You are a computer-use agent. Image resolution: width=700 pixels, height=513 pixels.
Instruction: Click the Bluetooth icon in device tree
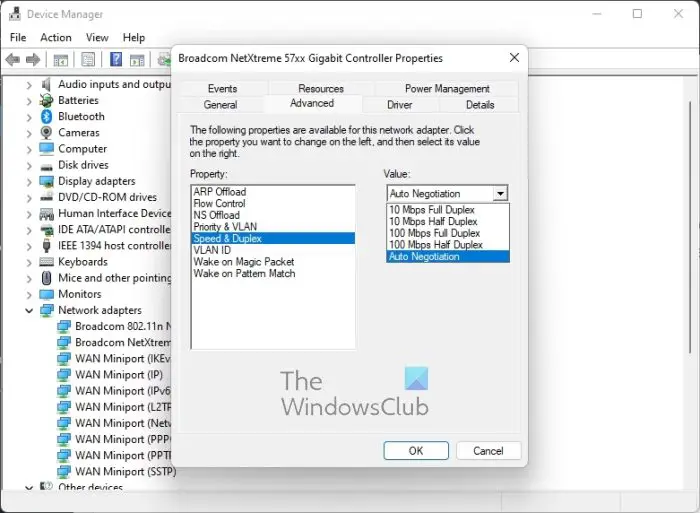click(x=46, y=117)
